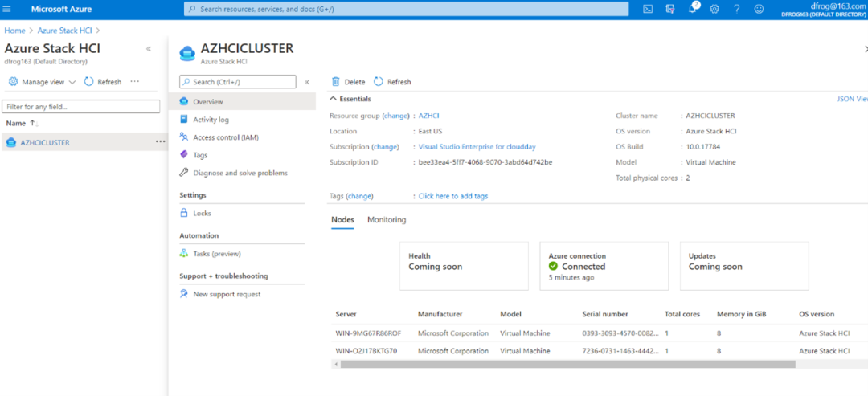
Task: Open the AZHCI resource group link
Action: (x=429, y=116)
